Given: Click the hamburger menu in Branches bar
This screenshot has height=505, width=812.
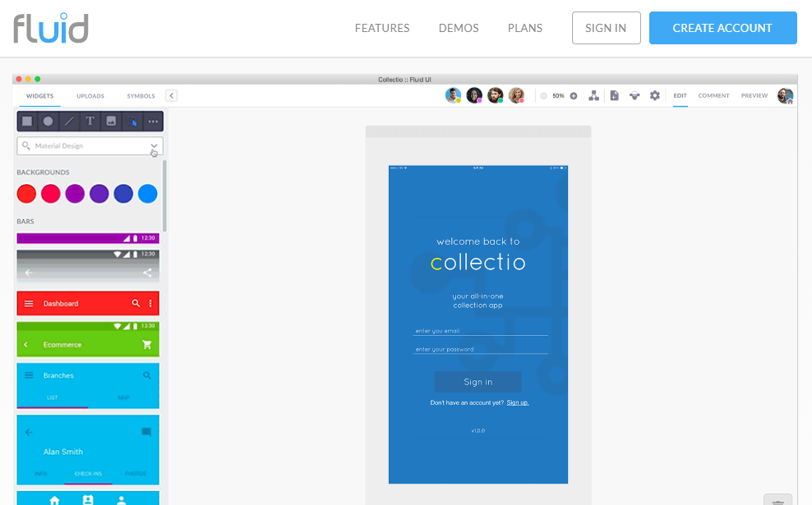Looking at the screenshot, I should click(29, 375).
